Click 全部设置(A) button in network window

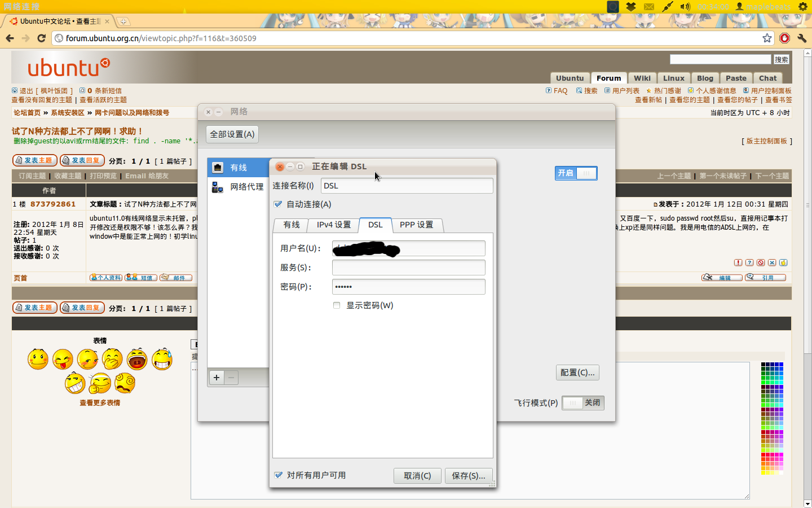point(232,134)
